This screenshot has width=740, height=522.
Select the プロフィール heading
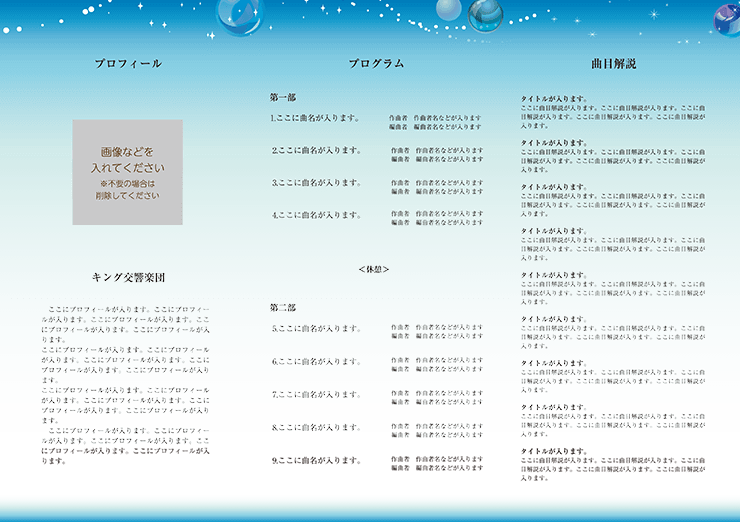(127, 64)
